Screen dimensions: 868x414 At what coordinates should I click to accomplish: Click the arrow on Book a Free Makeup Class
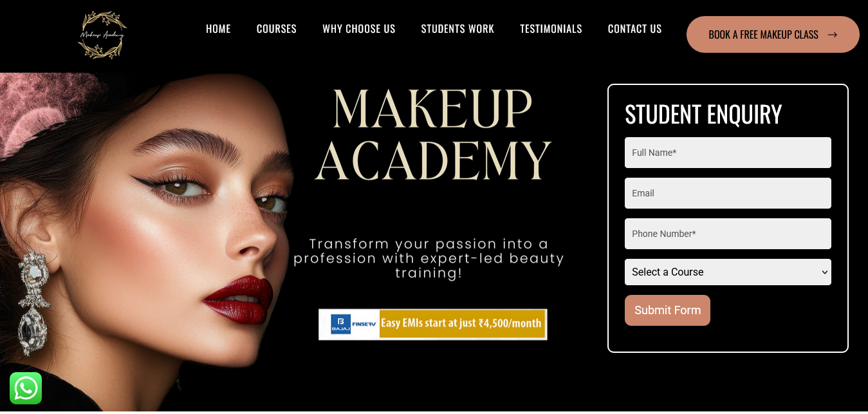coord(832,35)
